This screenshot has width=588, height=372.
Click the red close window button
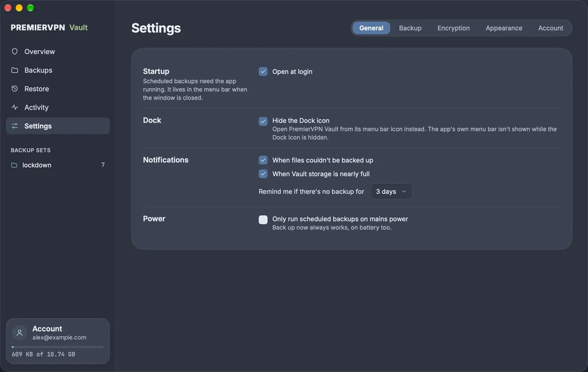(8, 8)
